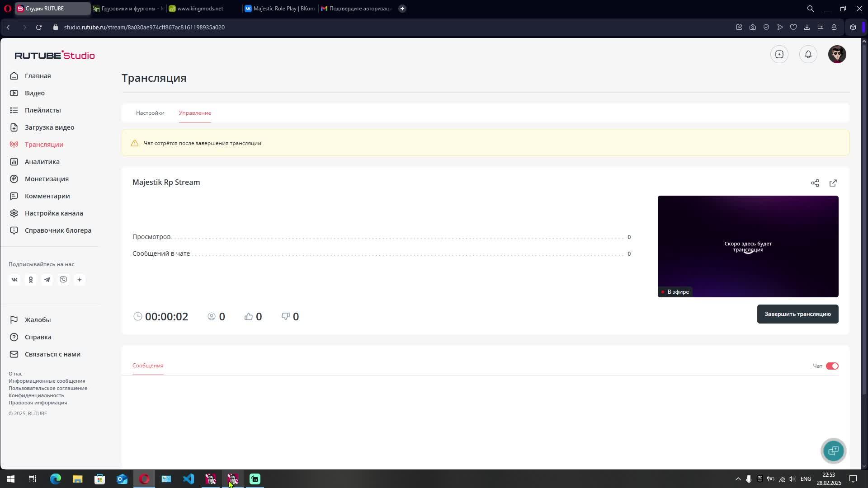Disable the chat toggle switch
Image resolution: width=868 pixels, height=488 pixels.
832,366
